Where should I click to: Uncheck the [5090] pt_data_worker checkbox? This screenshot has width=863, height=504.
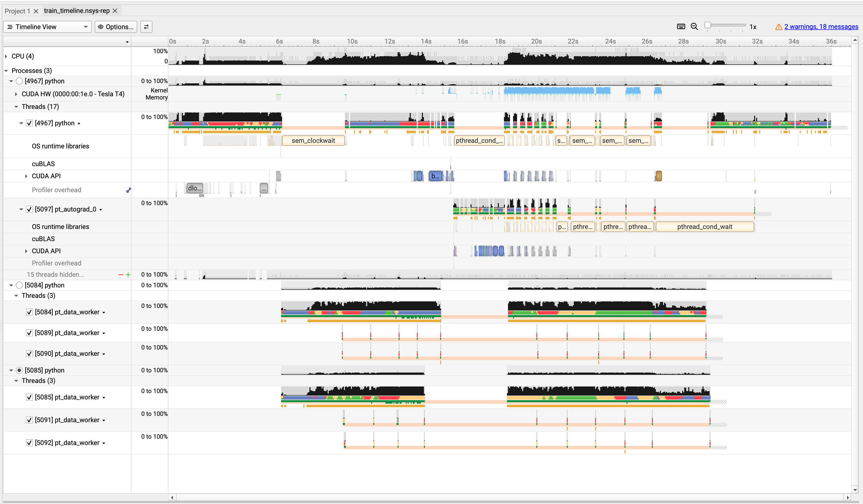click(29, 354)
